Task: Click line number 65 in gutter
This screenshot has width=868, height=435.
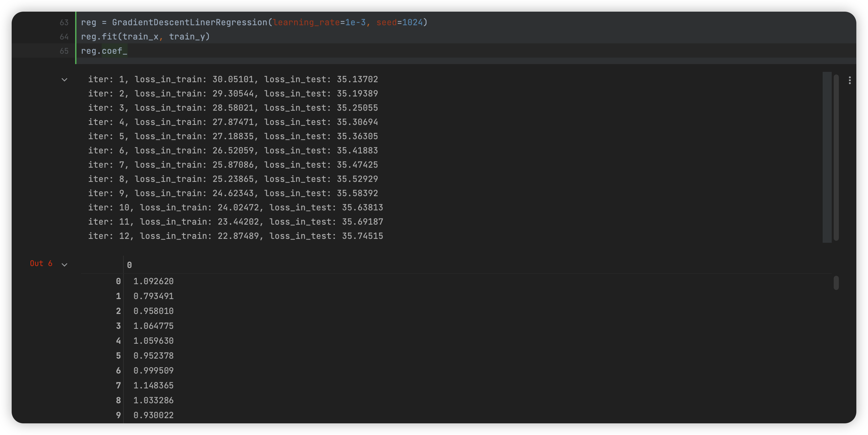Action: (x=64, y=51)
